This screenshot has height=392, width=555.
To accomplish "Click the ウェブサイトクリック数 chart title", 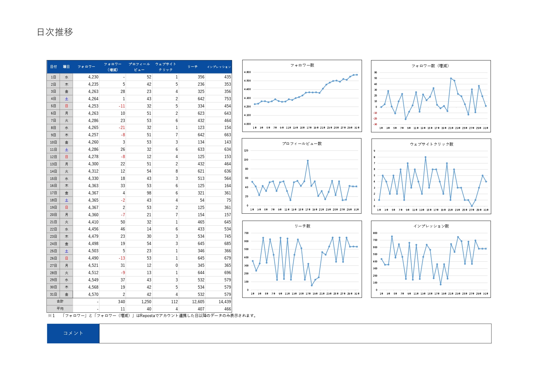I will click(432, 144).
